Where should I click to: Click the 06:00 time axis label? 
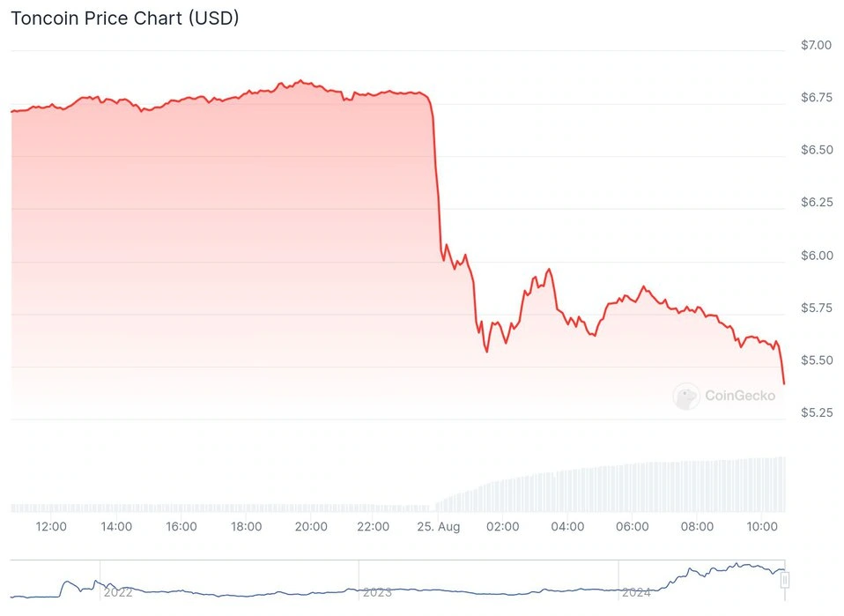[x=633, y=527]
